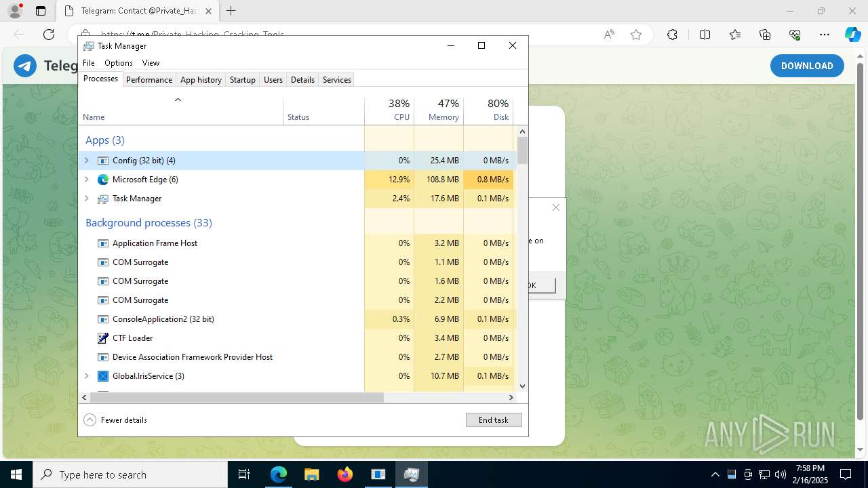Switch to the Details tab

[302, 80]
